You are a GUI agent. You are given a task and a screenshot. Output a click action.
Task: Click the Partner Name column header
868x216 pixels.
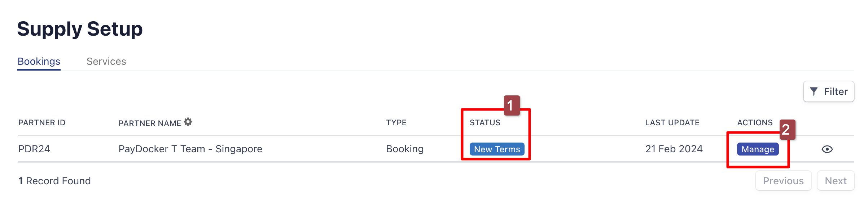[x=150, y=123]
